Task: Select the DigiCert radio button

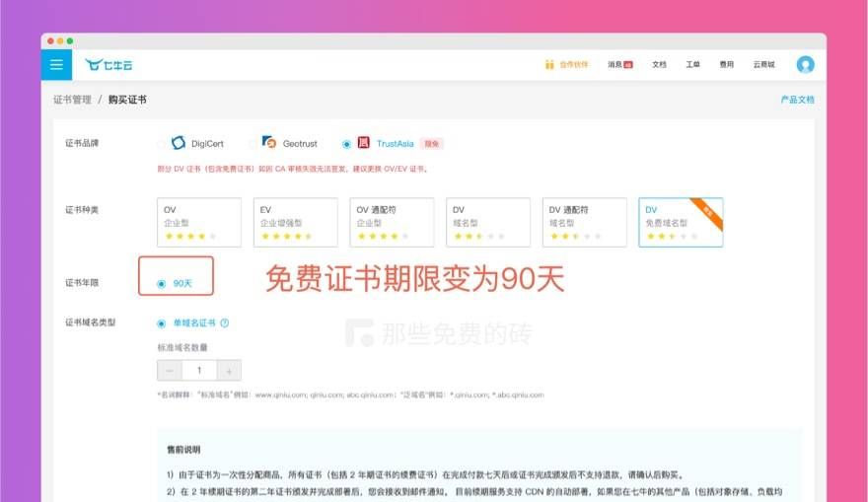Action: pos(161,144)
